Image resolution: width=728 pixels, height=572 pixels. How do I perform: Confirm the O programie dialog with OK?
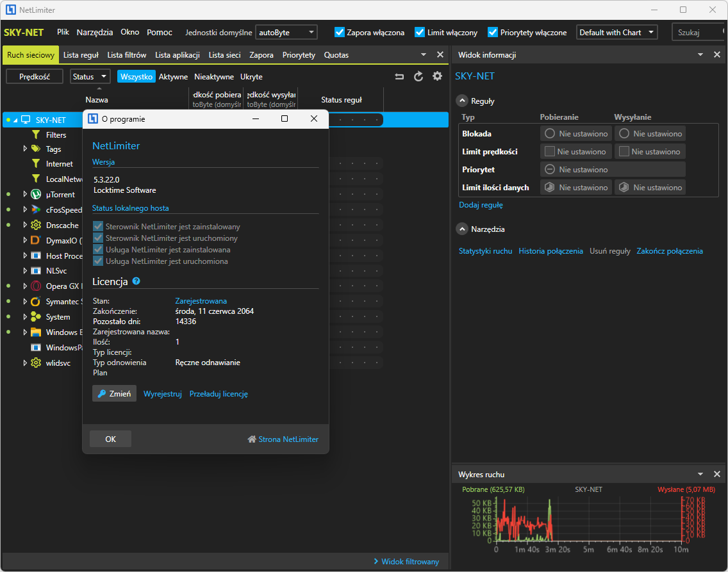tap(110, 439)
